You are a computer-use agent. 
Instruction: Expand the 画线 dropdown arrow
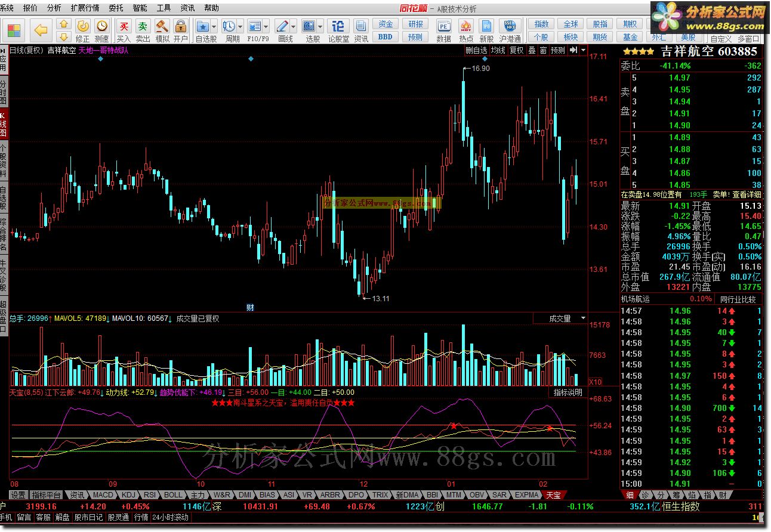click(x=293, y=26)
